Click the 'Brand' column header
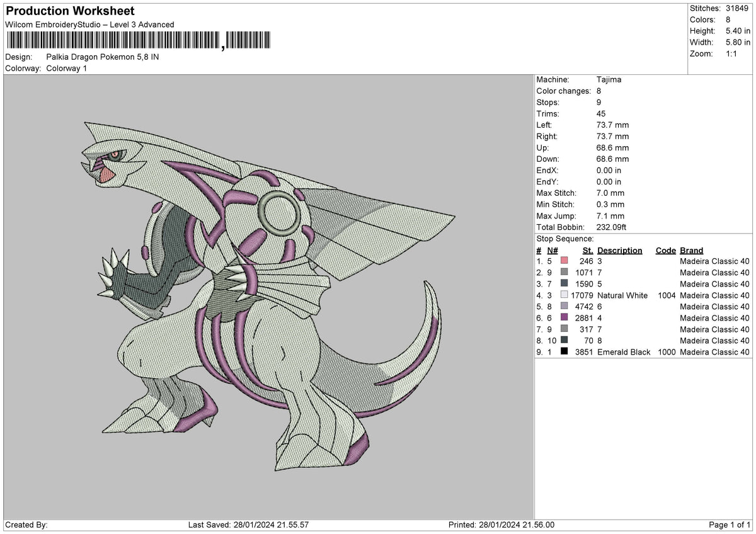Viewport: 756px width, 534px height. coord(692,251)
